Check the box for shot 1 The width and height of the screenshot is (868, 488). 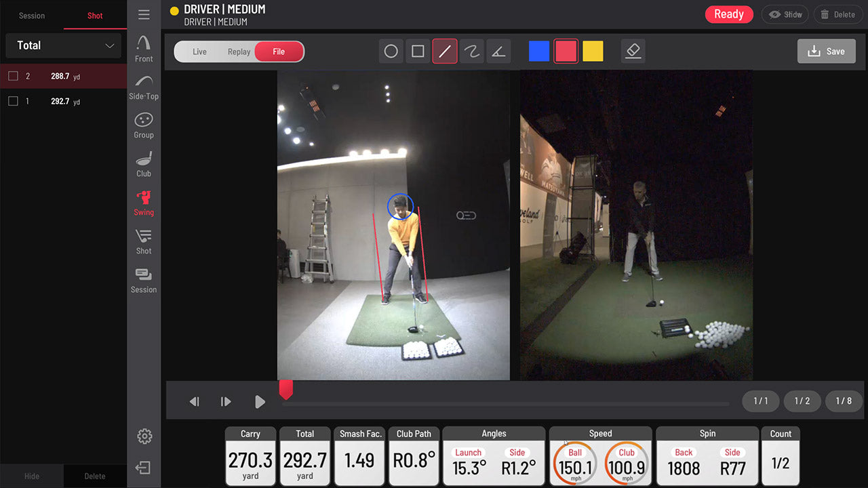pos(13,102)
